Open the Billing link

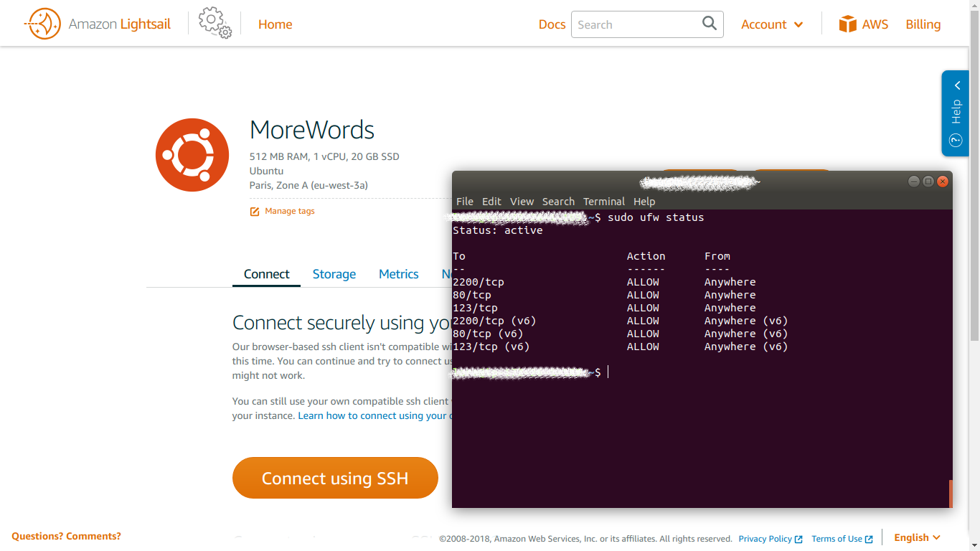tap(923, 24)
